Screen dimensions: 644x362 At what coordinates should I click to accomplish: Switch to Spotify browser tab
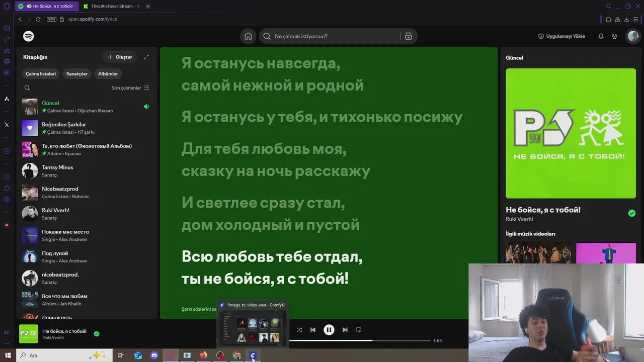[x=46, y=6]
